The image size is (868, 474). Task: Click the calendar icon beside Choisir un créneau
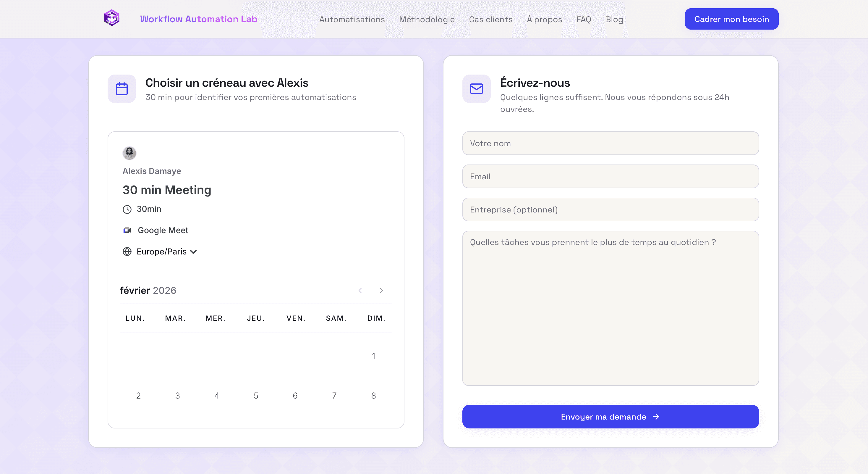pos(122,89)
